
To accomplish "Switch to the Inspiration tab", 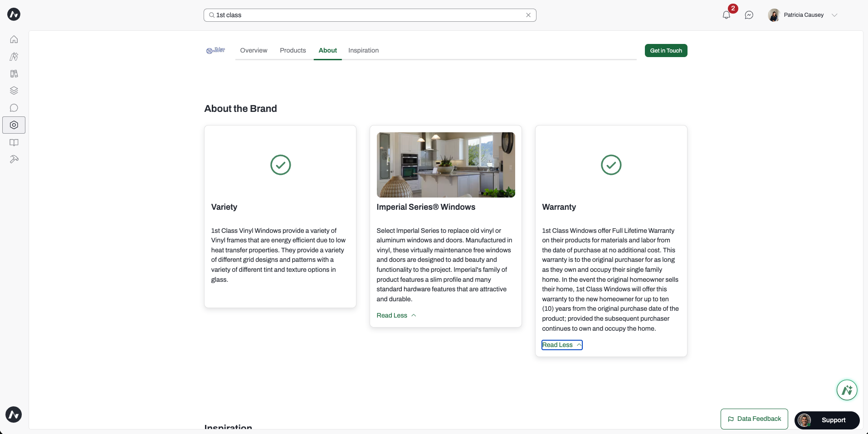I will coord(364,50).
